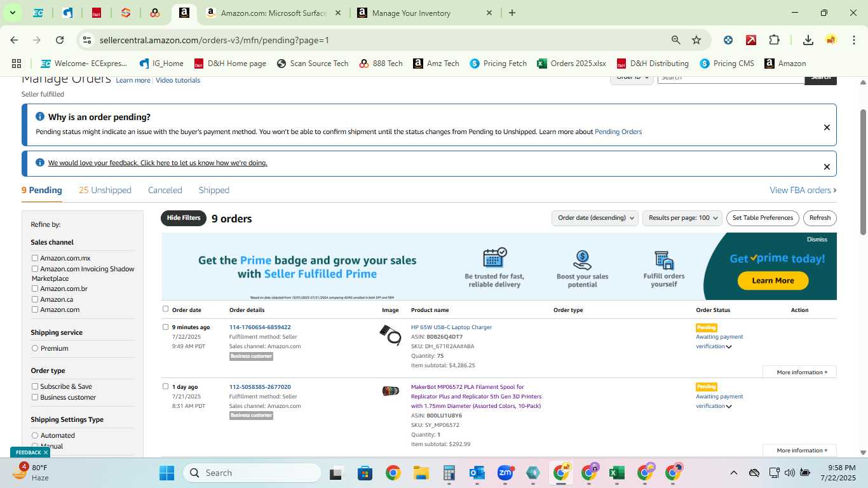Select order 114-1760654-6859422 checkbox
The width and height of the screenshot is (868, 488).
tap(165, 327)
